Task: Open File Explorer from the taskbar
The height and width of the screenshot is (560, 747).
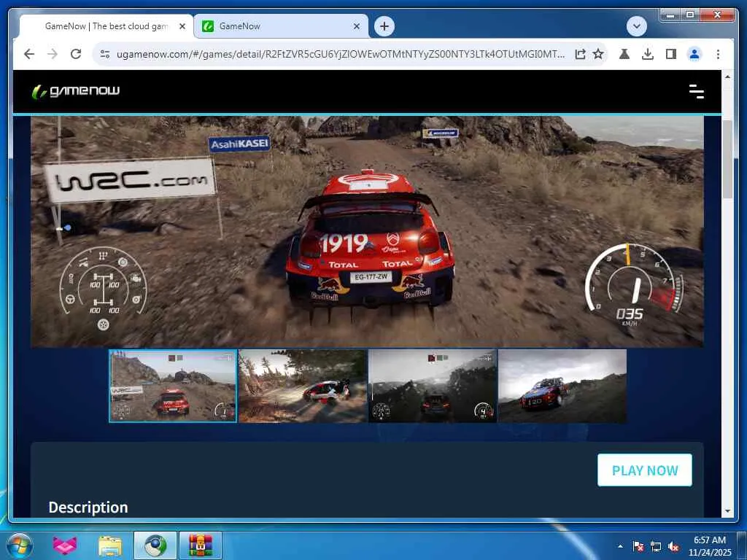Action: point(110,545)
